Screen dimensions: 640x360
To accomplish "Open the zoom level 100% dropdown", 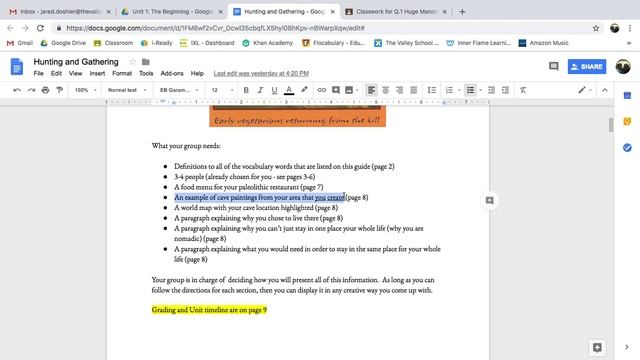I will pos(85,90).
